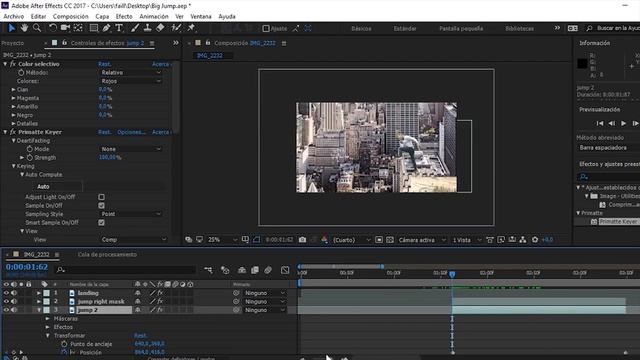The image size is (640, 360).
Task: Open the composition flowchart icon
Action: point(523,240)
